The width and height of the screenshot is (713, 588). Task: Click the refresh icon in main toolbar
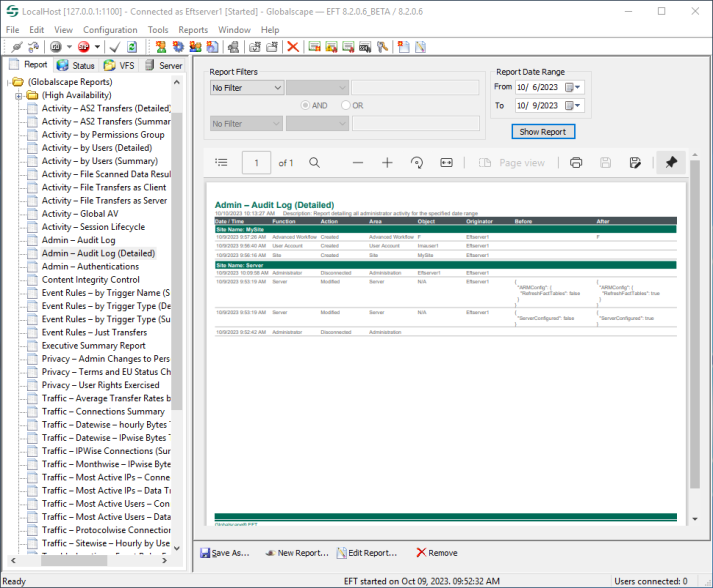click(131, 47)
